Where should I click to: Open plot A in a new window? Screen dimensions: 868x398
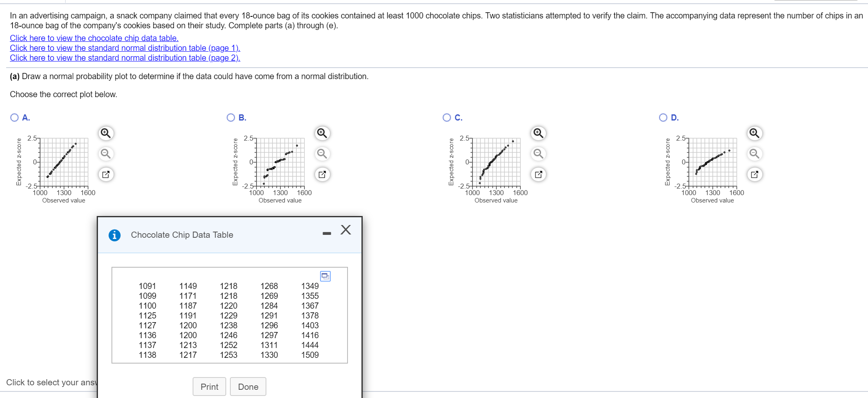106,174
